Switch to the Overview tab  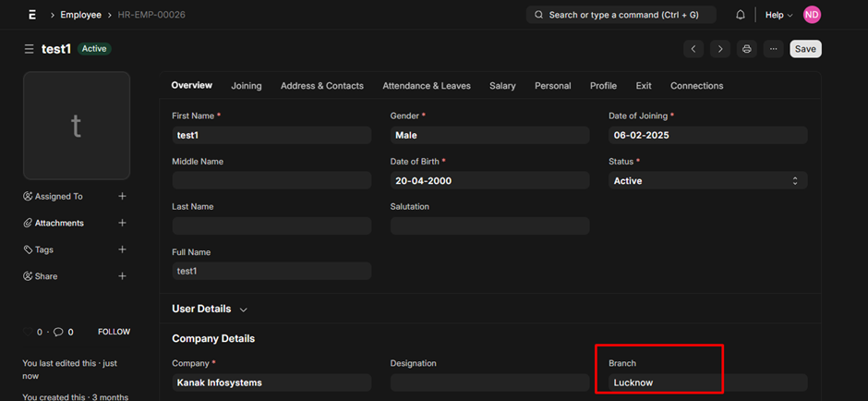pyautogui.click(x=191, y=85)
